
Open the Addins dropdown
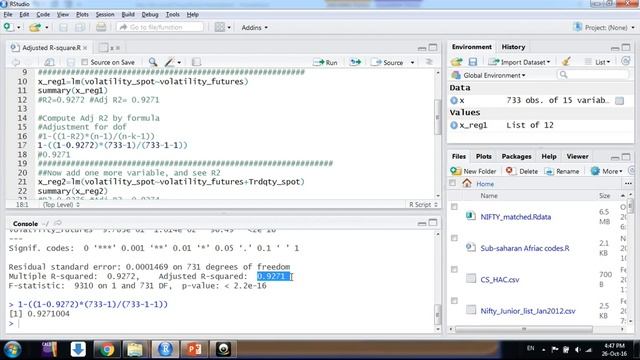[255, 27]
